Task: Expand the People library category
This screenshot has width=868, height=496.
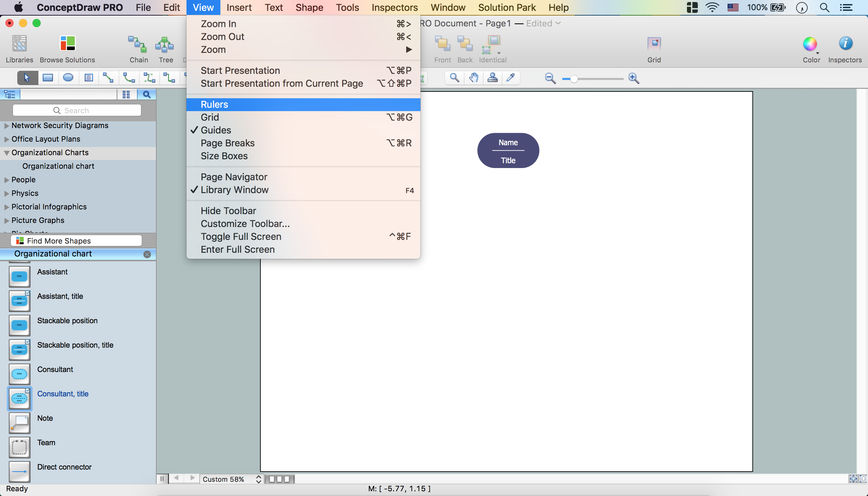Action: click(6, 180)
